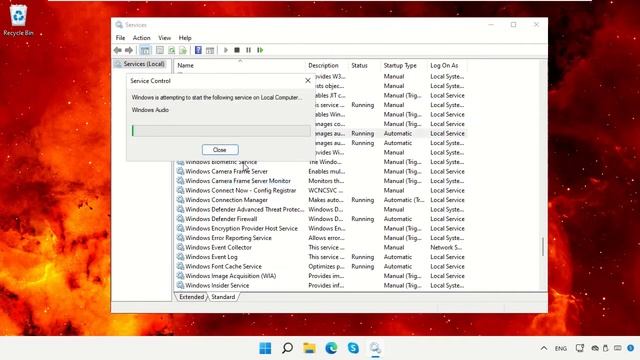Toggle Show/Hide Console Tree toolbar icon
640x360 pixels.
click(144, 50)
